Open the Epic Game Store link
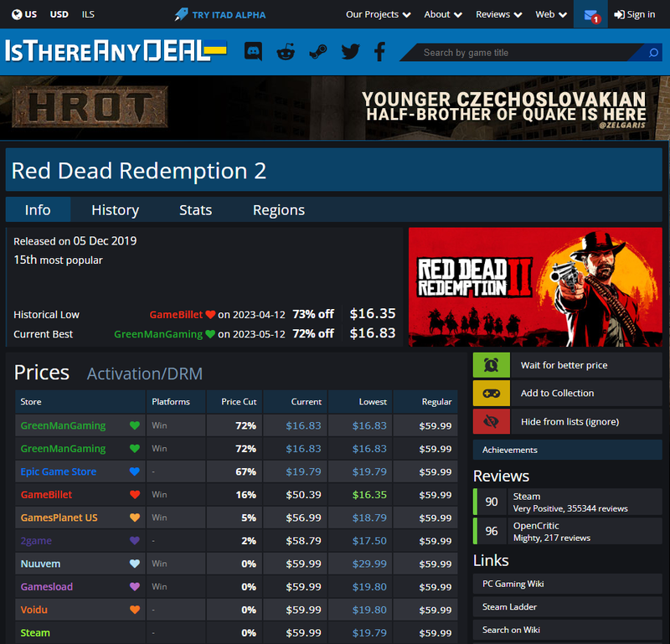The image size is (670, 644). click(59, 471)
